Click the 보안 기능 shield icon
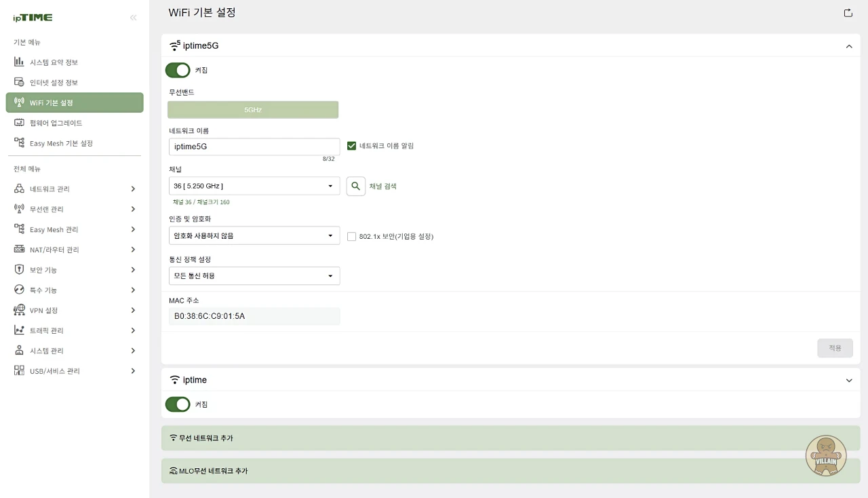Viewport: 868px width, 498px height. point(19,269)
